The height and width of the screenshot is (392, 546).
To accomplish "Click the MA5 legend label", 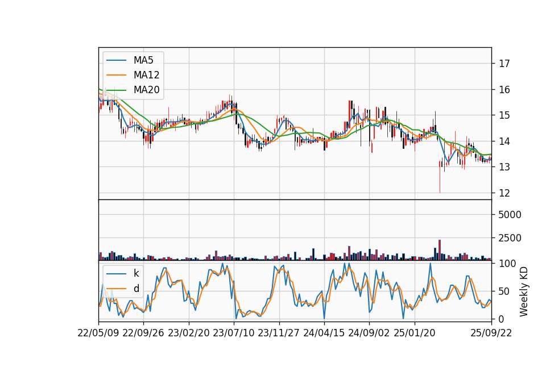I will pos(143,60).
